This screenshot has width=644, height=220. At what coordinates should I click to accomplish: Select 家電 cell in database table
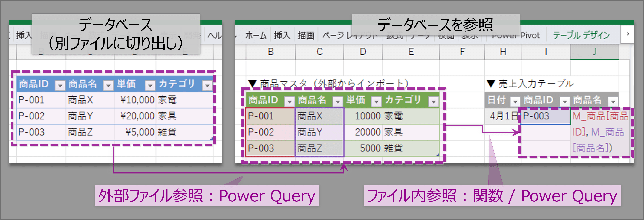coord(184,100)
